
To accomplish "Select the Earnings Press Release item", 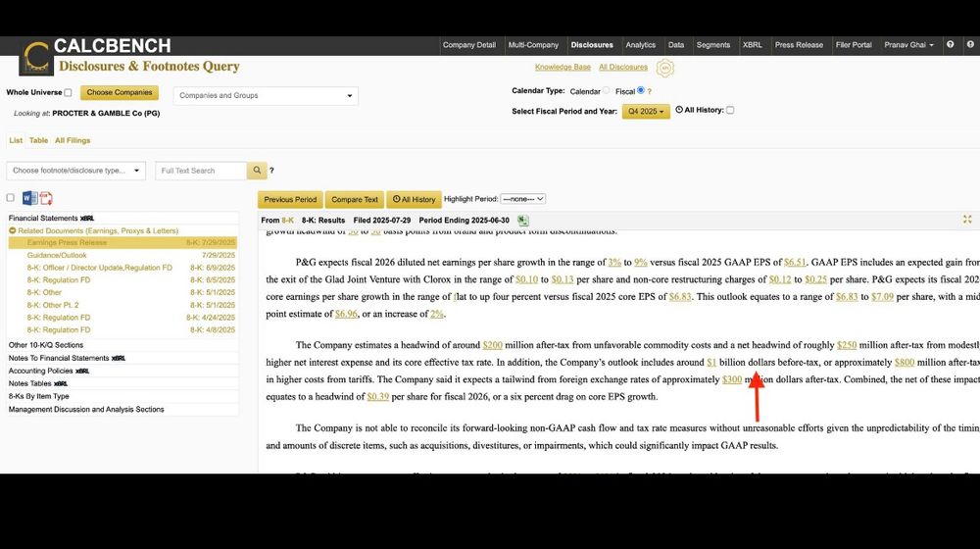I will 122,242.
